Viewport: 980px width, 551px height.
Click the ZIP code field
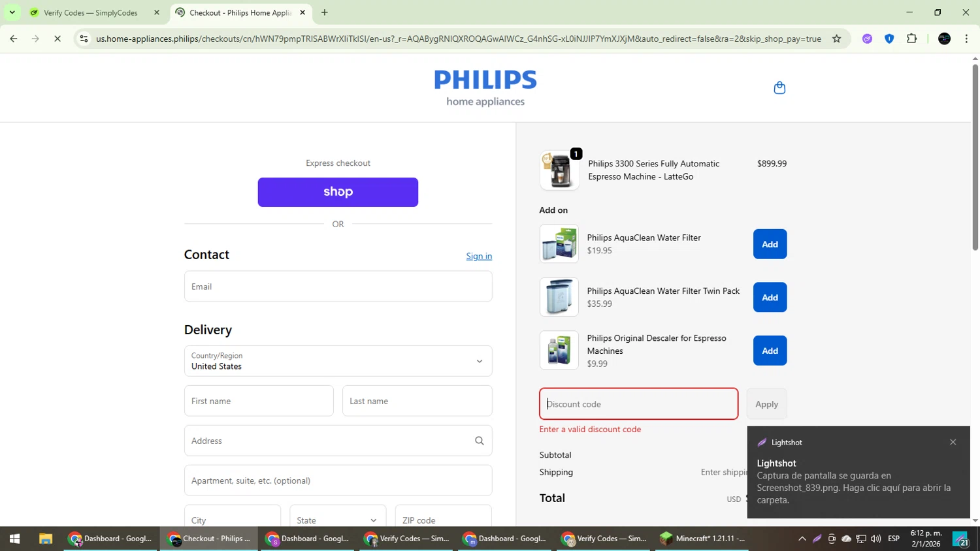point(443,516)
